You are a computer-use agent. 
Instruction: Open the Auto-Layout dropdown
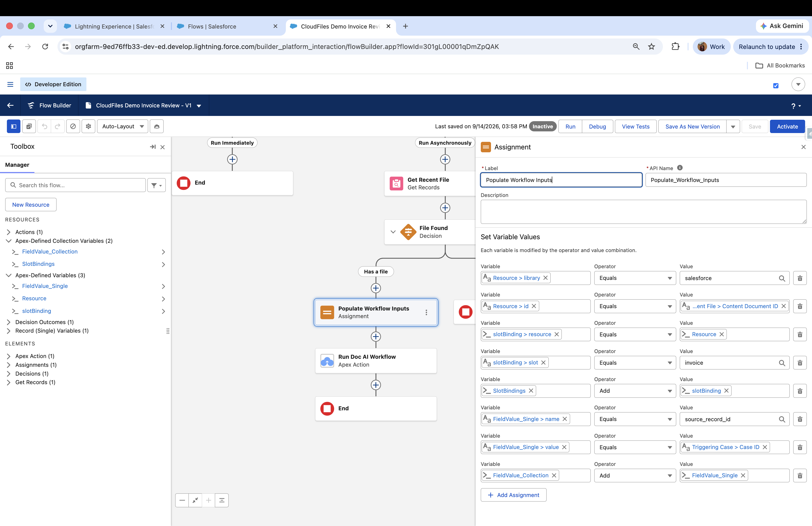pyautogui.click(x=123, y=126)
